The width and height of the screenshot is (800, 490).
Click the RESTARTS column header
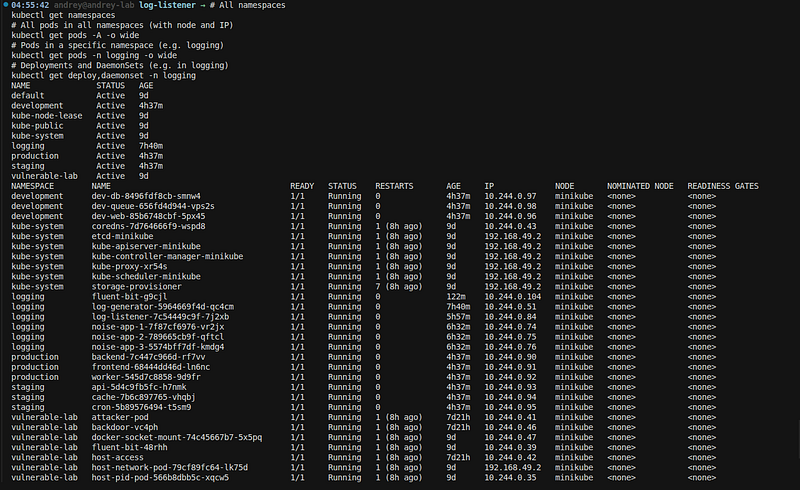pyautogui.click(x=394, y=186)
